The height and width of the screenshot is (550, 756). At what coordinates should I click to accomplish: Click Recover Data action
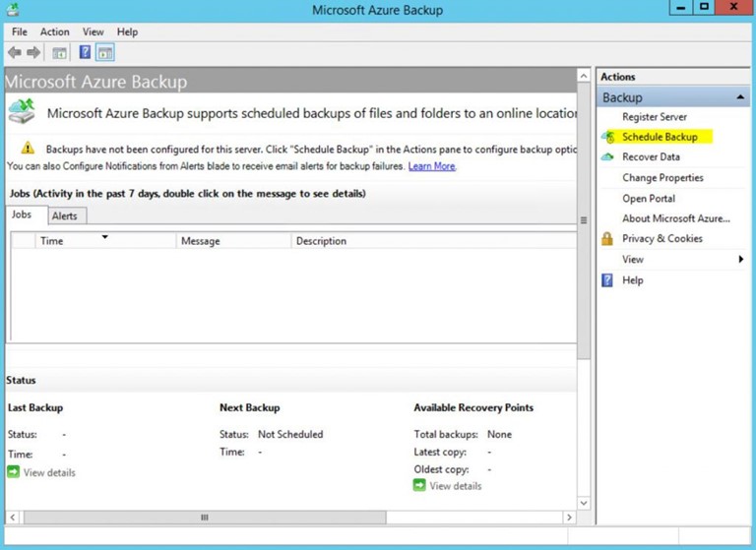click(651, 157)
